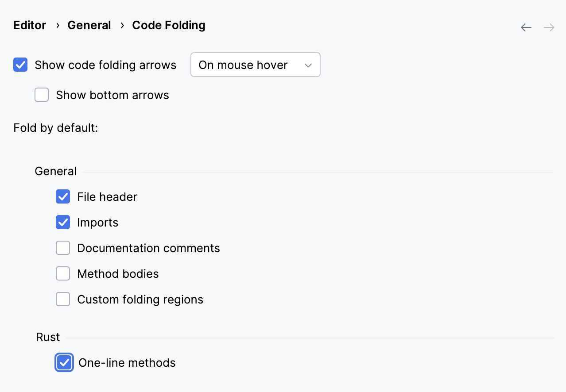Navigate to Editor settings via breadcrumb
The height and width of the screenshot is (392, 566).
(x=29, y=25)
